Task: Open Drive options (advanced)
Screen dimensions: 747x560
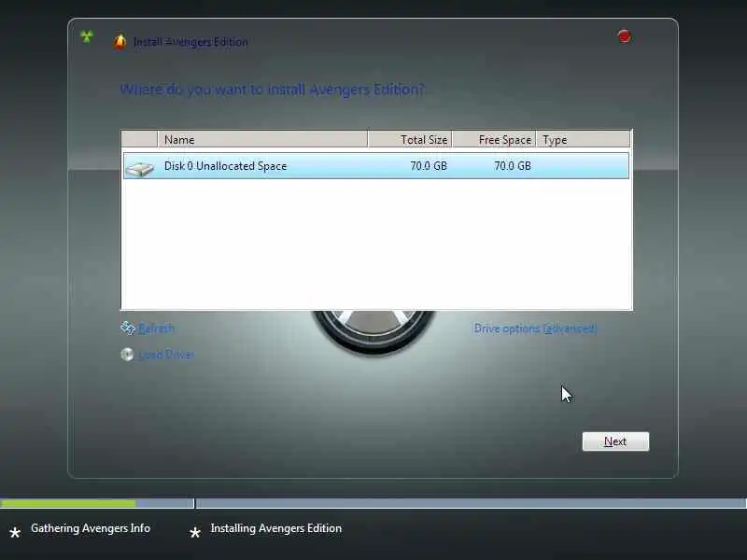Action: (535, 329)
